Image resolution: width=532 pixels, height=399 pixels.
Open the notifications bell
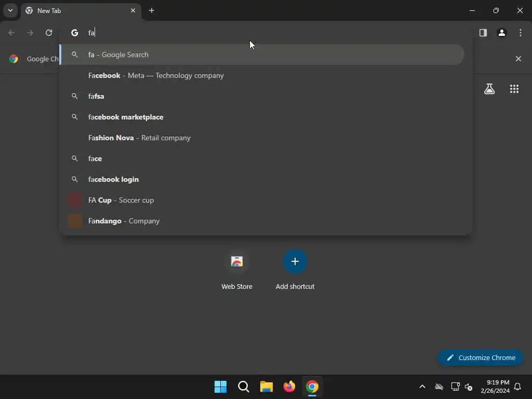(518, 387)
